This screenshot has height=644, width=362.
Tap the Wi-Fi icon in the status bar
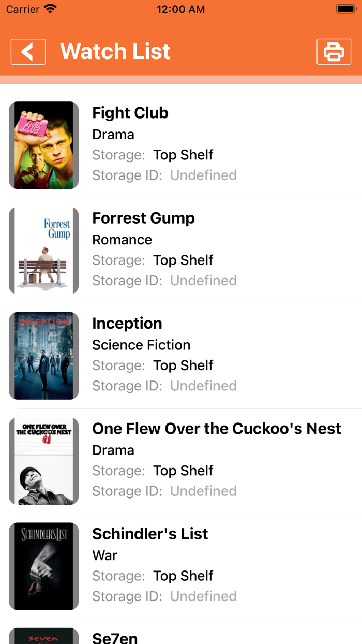click(50, 8)
